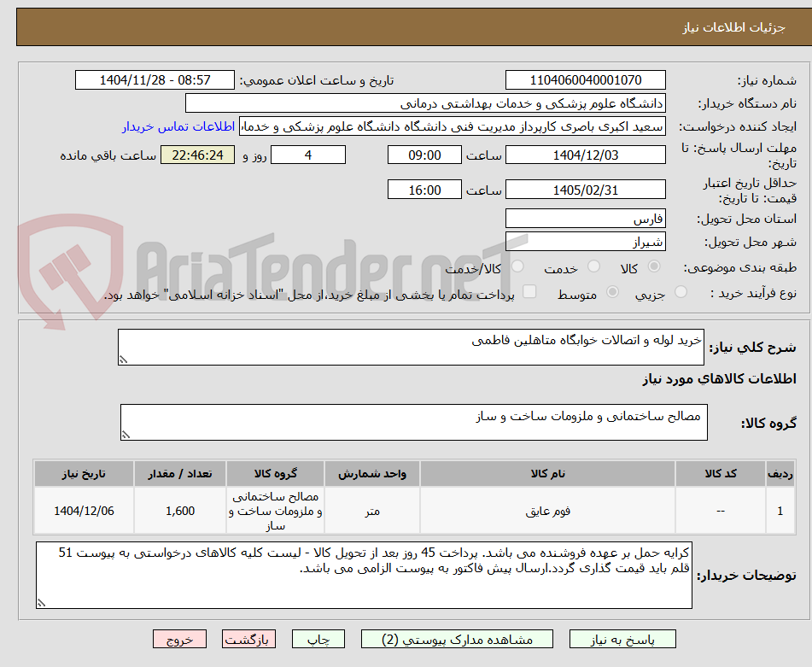The height and width of the screenshot is (667, 812).
Task: Click the گروه کالا table column header
Action: pos(275,474)
